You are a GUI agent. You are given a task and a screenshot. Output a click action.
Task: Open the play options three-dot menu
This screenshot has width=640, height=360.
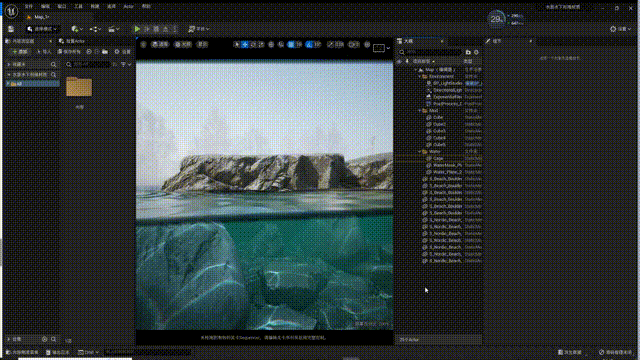(x=175, y=29)
